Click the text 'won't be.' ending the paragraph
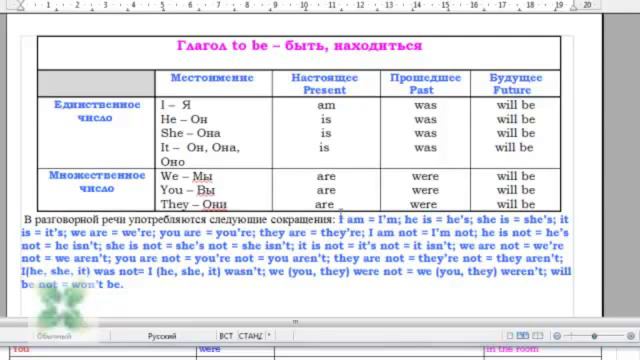Viewport: 640px width, 360px height. pyautogui.click(x=97, y=284)
